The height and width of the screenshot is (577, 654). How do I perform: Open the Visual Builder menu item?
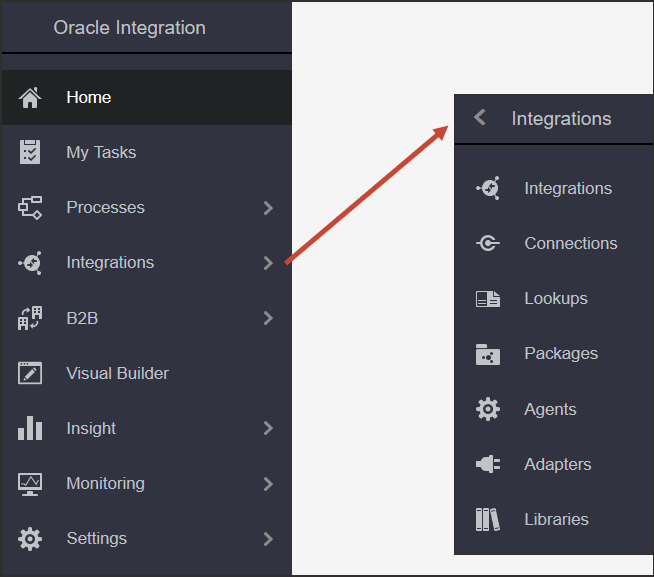click(x=147, y=373)
